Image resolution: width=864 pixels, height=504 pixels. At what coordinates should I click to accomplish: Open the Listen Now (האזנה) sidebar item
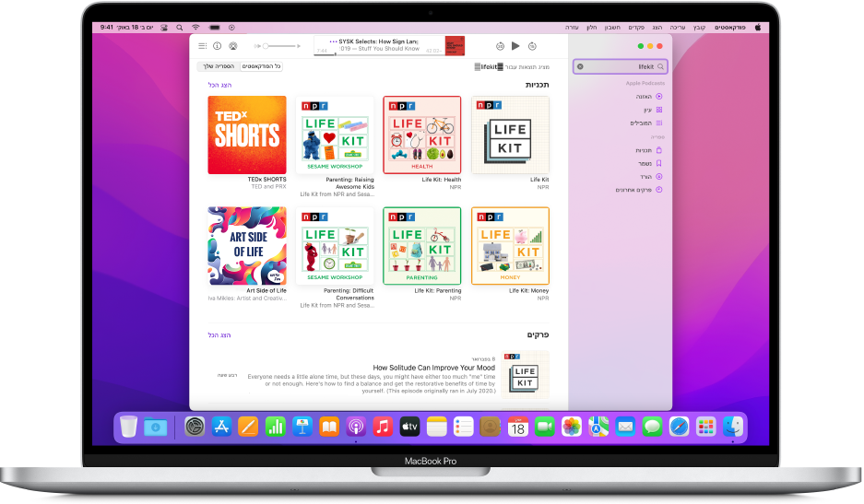pyautogui.click(x=648, y=97)
